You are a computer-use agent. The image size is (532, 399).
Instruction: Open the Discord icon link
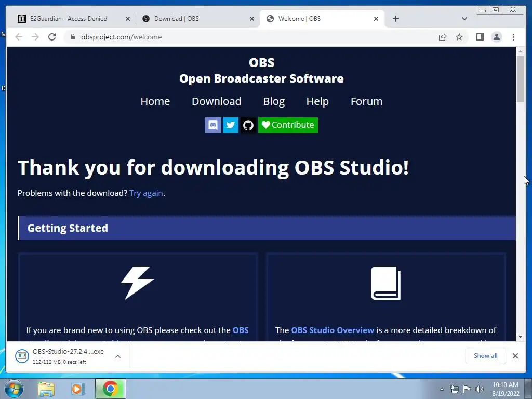[x=212, y=125]
